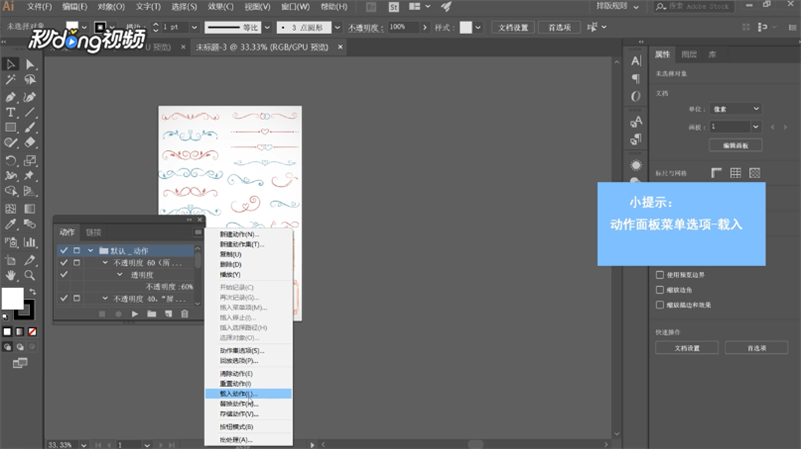801x449 pixels.
Task: Collapse the 不透明度 60 action
Action: (105, 263)
